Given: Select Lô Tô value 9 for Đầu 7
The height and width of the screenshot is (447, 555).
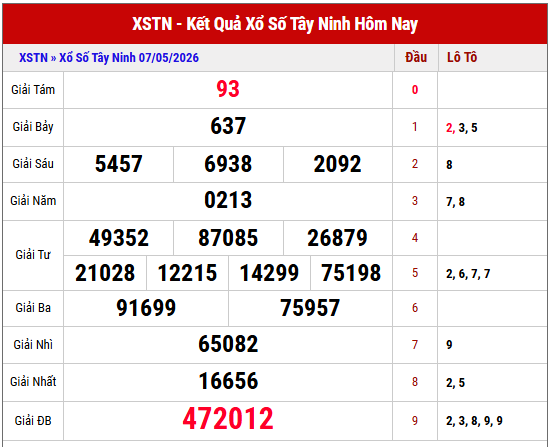Looking at the screenshot, I should 449,345.
